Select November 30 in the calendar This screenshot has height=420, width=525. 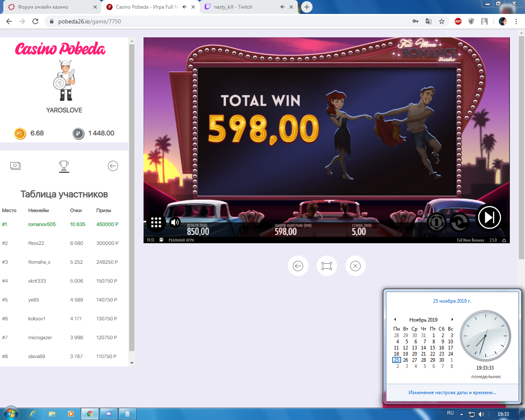pyautogui.click(x=442, y=360)
